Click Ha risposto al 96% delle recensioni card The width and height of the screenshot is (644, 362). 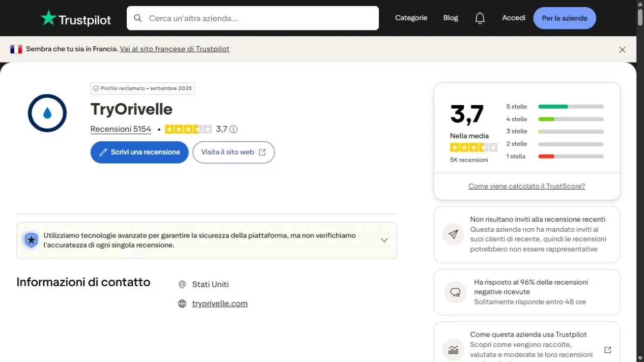click(527, 292)
